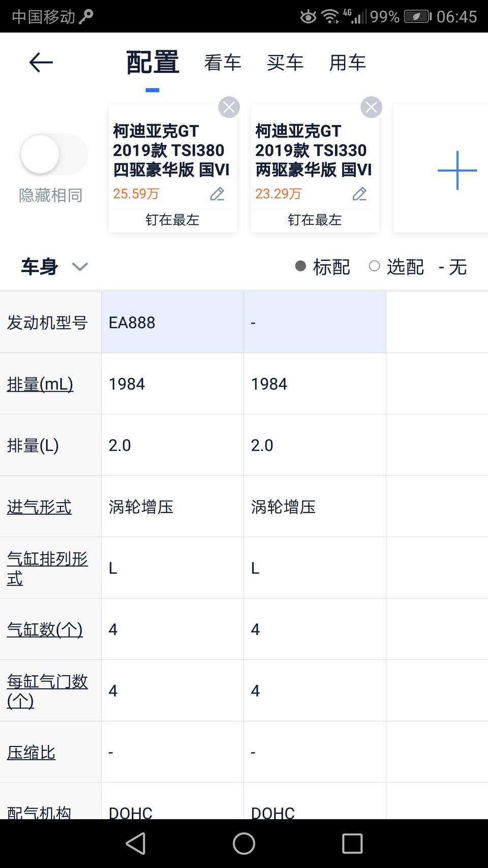Tap the eye comfort icon in status bar

tap(308, 16)
